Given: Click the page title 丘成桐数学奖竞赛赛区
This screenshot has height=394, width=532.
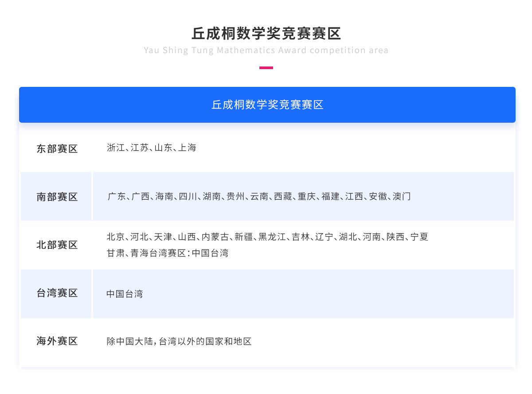Looking at the screenshot, I should coord(266,34).
